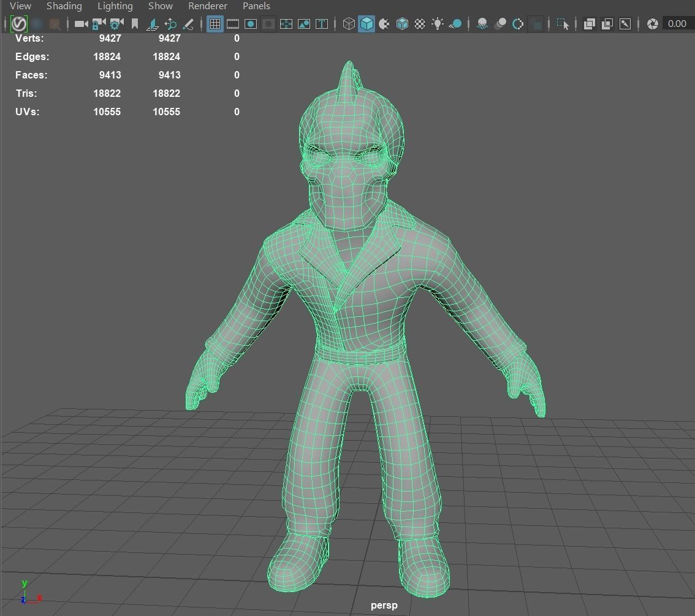The width and height of the screenshot is (695, 616).
Task: Open the Panels menu
Action: pyautogui.click(x=256, y=6)
